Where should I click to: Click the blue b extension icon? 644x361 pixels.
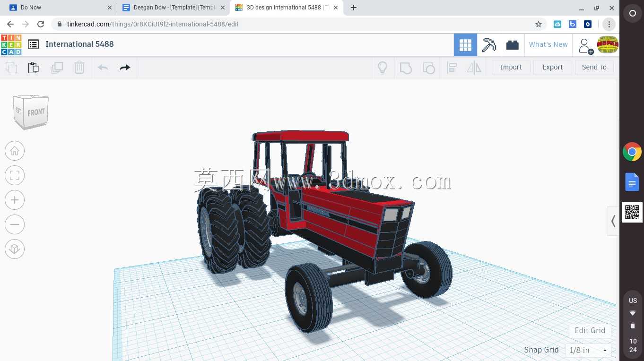573,24
